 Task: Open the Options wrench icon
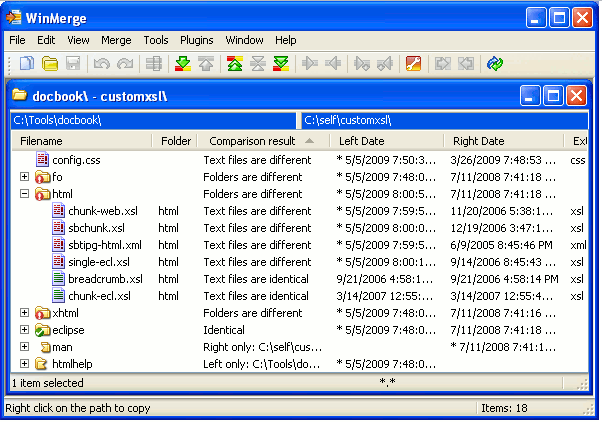(413, 64)
